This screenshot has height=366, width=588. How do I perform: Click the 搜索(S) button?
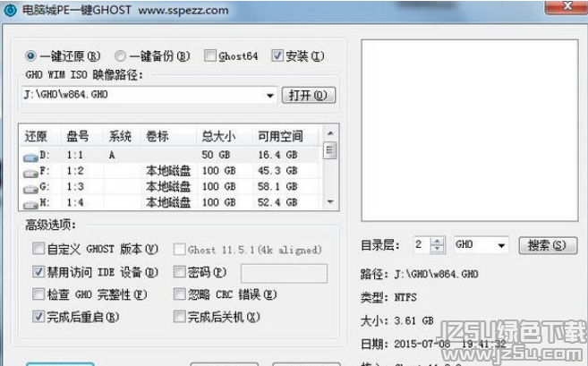tap(548, 245)
